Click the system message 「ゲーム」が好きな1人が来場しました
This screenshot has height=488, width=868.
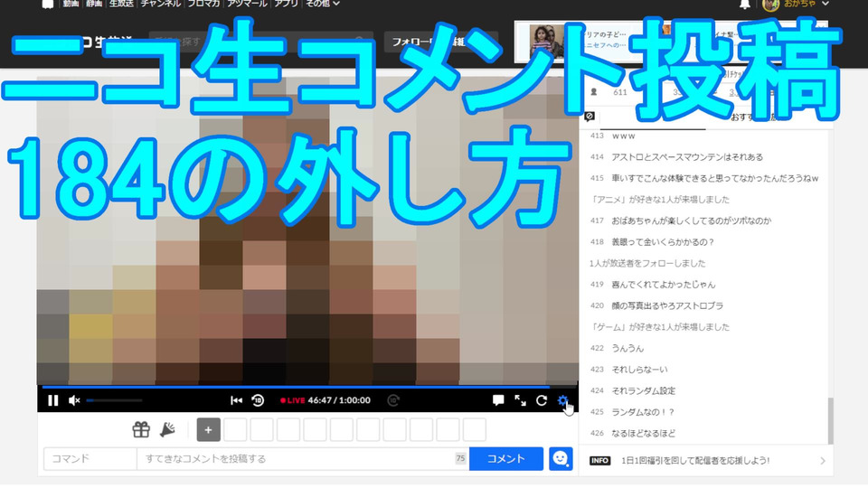click(660, 327)
